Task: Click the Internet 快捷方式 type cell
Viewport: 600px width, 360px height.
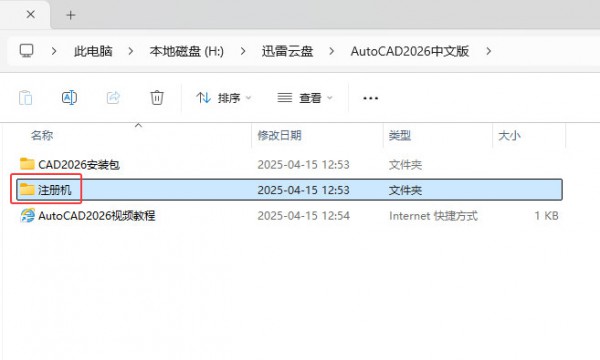Action: tap(434, 216)
